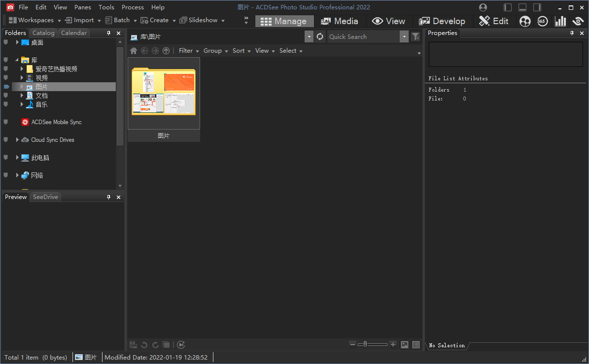Click the 365 cloud service icon

(x=542, y=21)
